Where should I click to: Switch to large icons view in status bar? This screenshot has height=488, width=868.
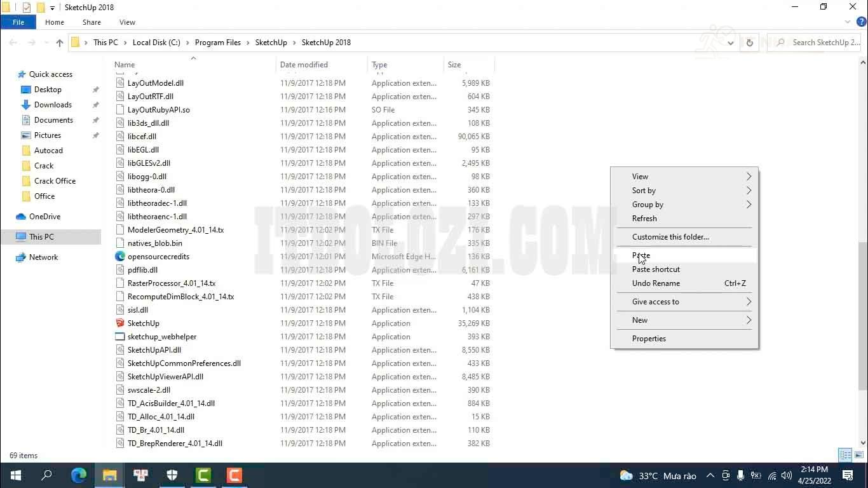click(x=858, y=455)
